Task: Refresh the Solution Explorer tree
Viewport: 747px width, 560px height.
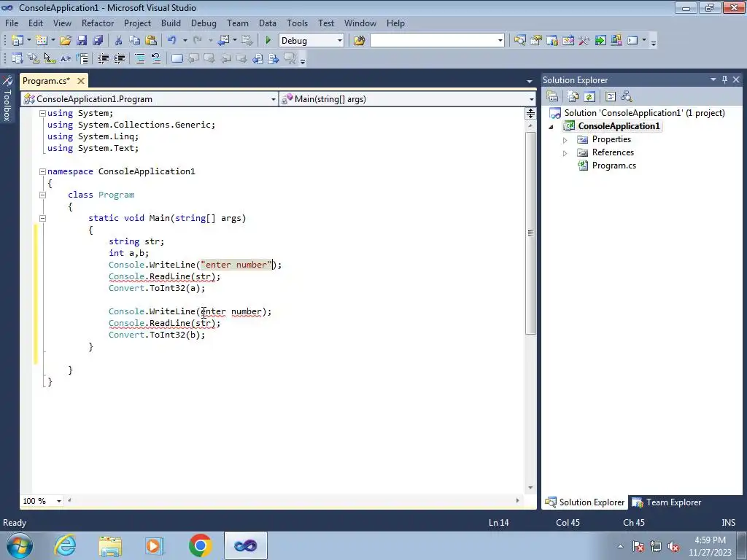Action: tap(589, 97)
